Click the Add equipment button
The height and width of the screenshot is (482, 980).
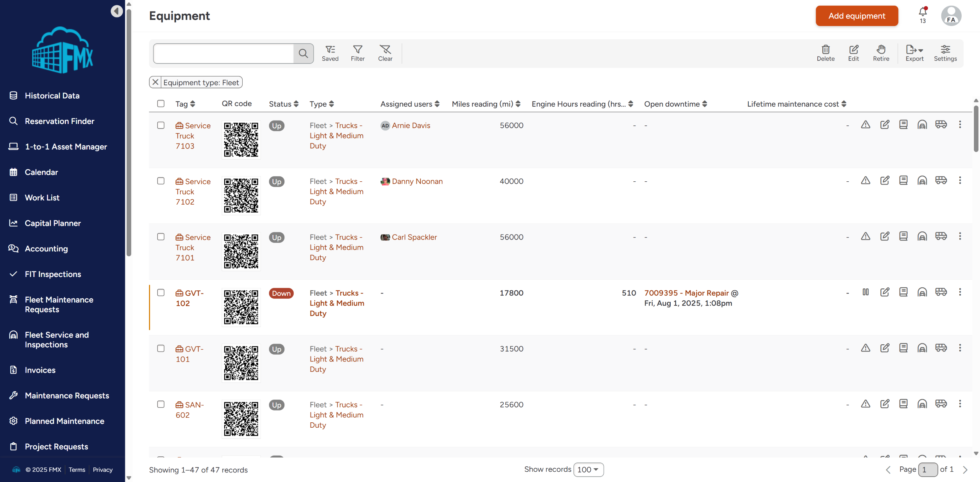857,16
